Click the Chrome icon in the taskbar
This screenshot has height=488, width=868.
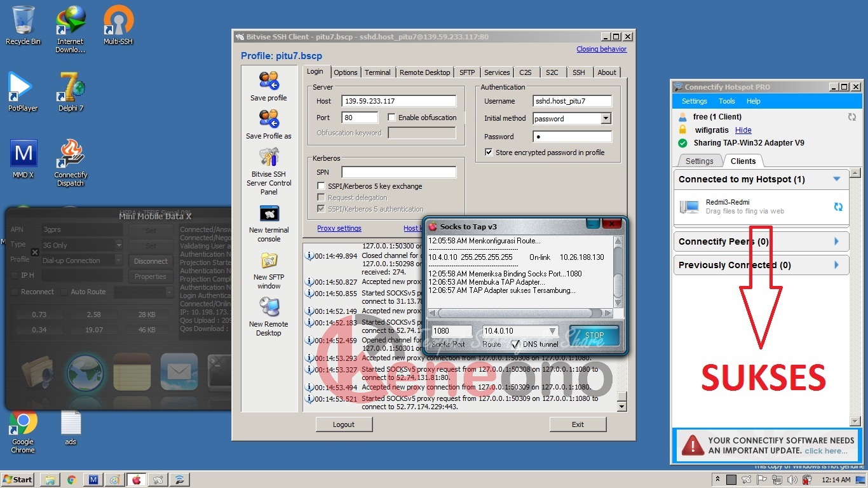pyautogui.click(x=71, y=480)
